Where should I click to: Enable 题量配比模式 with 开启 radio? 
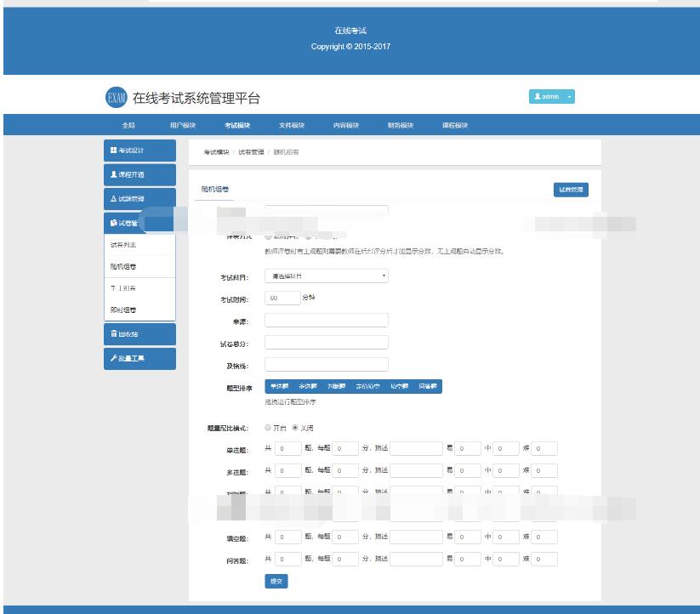click(x=269, y=428)
